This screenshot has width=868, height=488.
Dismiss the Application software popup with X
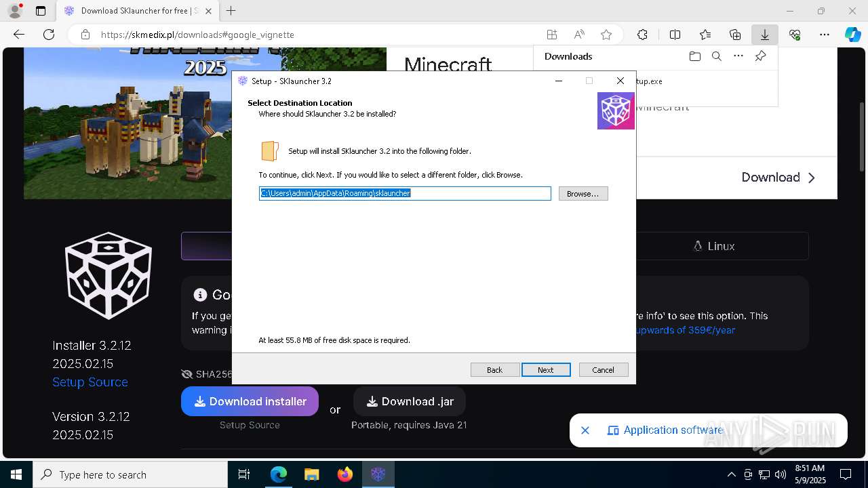point(585,430)
